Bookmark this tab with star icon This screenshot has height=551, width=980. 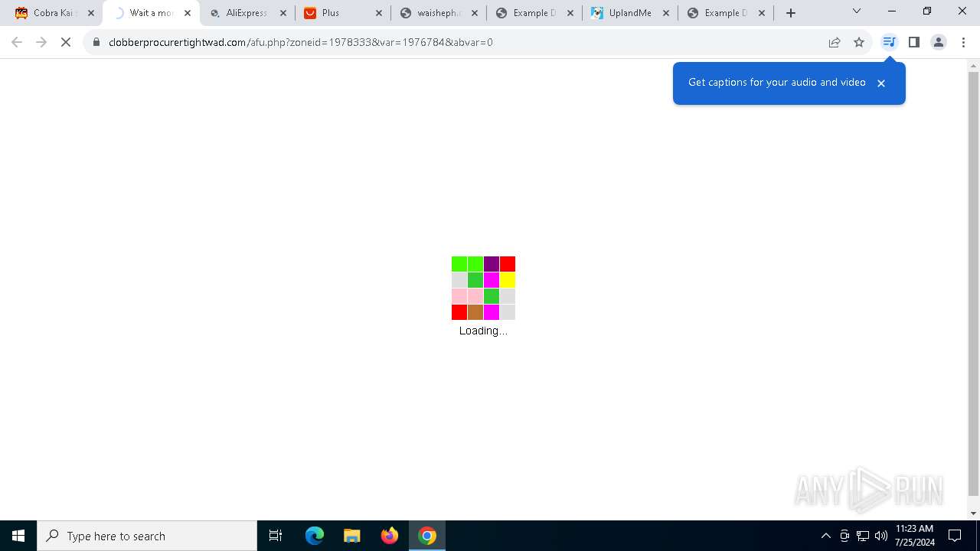tap(859, 42)
